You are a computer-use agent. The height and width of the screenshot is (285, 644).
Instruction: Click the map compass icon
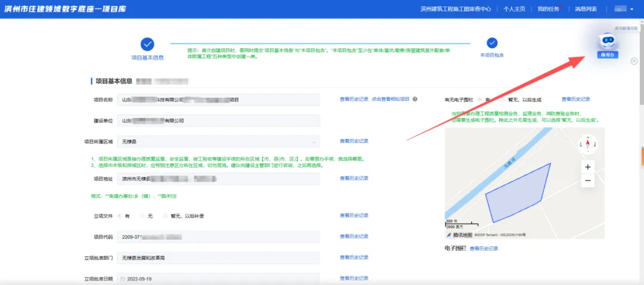click(588, 144)
